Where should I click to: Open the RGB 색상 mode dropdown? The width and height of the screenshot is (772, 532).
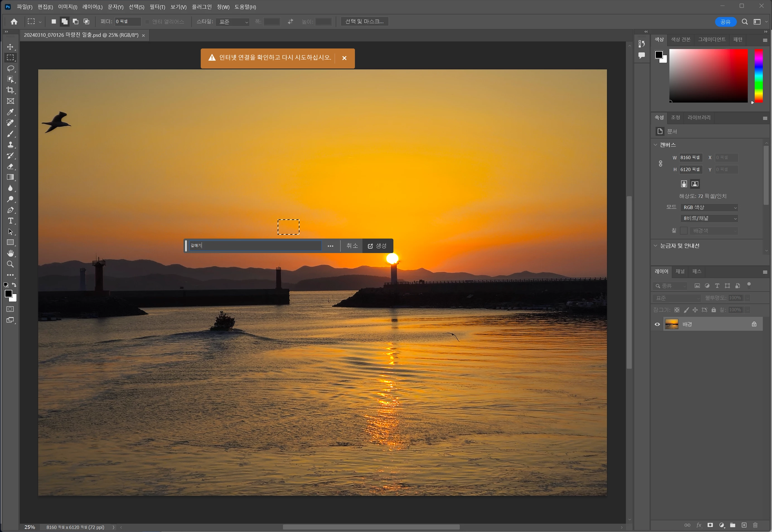(709, 207)
